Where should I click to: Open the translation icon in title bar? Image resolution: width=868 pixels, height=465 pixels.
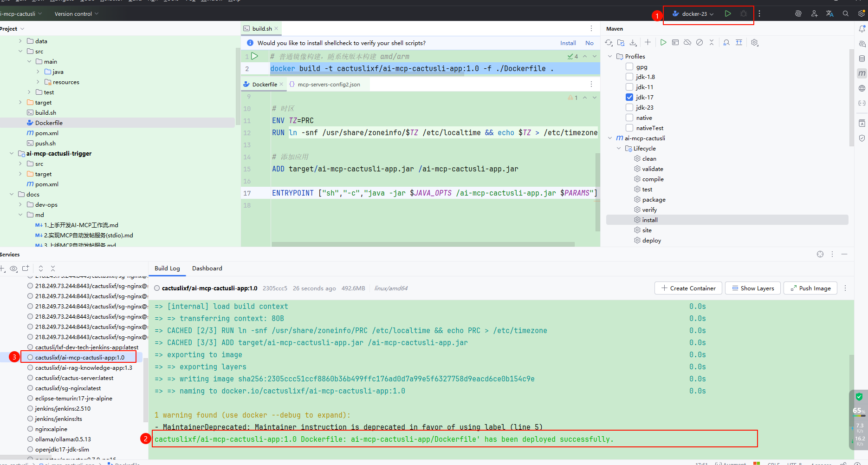pos(830,13)
